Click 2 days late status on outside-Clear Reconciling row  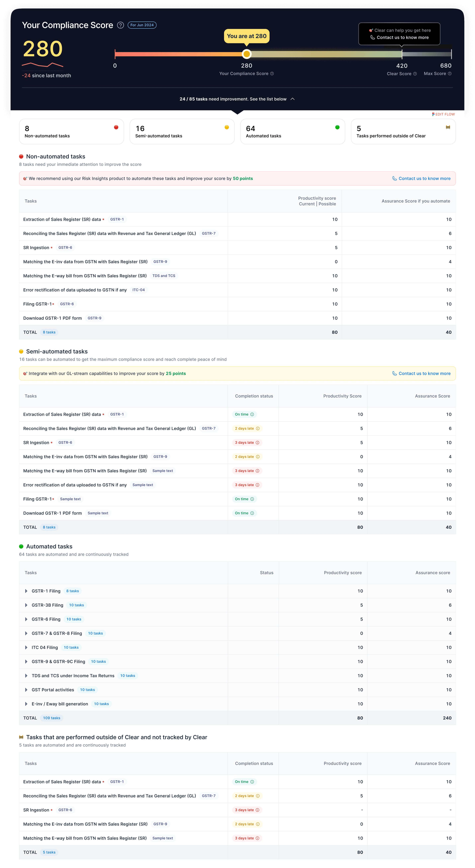pyautogui.click(x=247, y=796)
